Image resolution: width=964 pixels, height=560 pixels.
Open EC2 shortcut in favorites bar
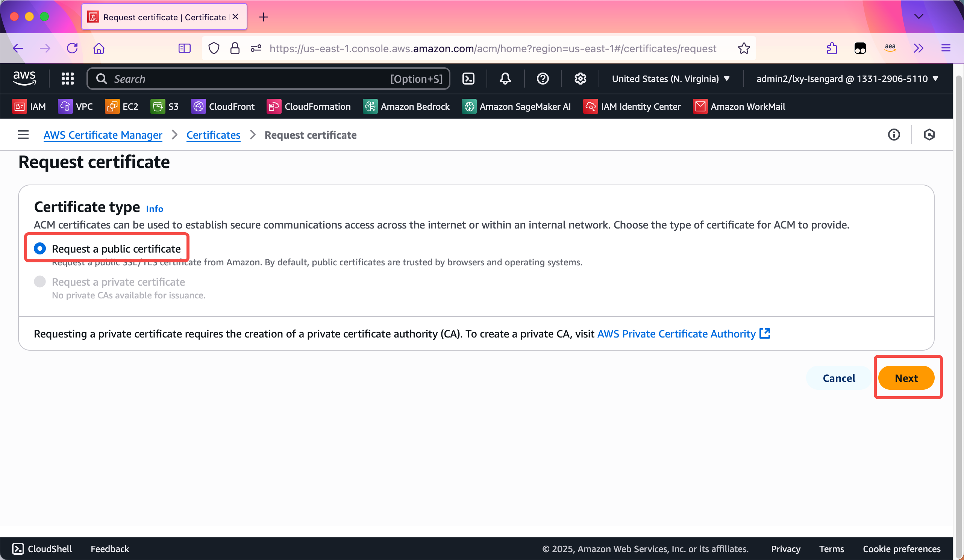coord(122,106)
